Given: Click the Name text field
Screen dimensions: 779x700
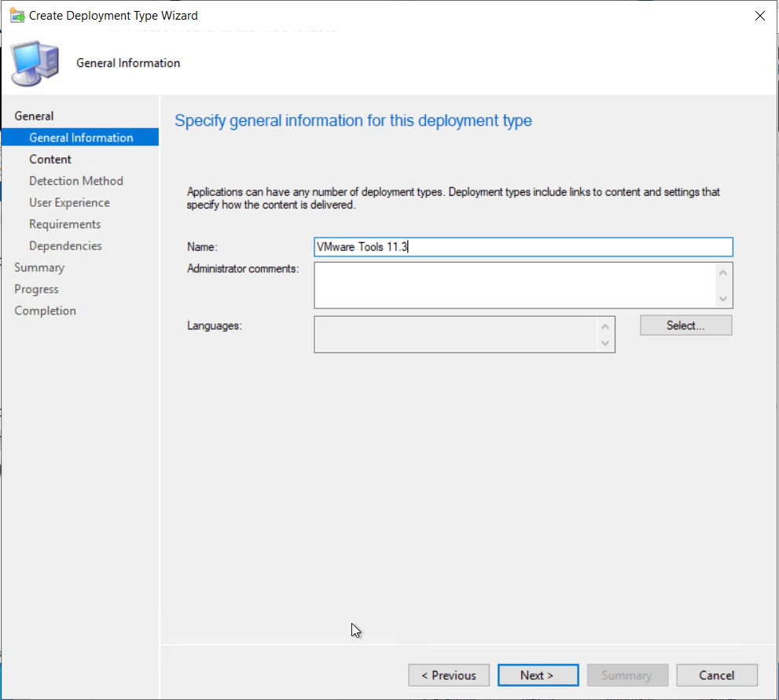Looking at the screenshot, I should coord(523,247).
